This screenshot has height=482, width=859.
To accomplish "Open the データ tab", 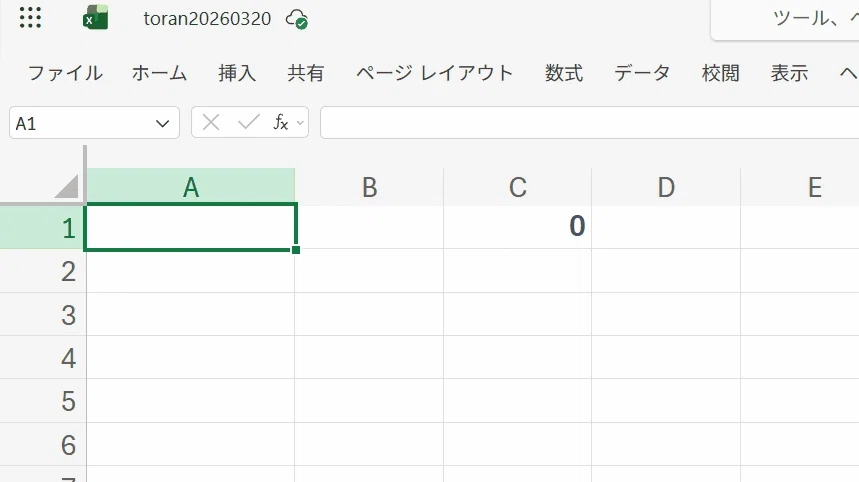I will [x=642, y=73].
